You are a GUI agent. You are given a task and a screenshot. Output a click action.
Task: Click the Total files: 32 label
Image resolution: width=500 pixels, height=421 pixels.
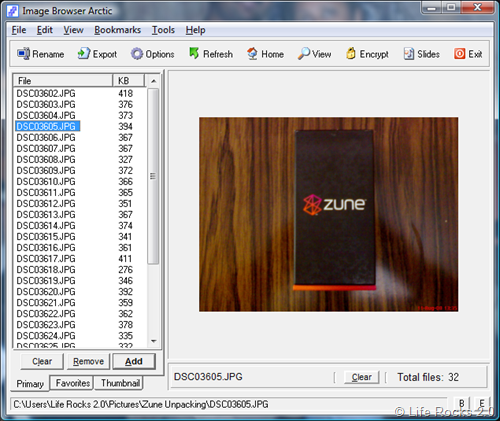428,377
